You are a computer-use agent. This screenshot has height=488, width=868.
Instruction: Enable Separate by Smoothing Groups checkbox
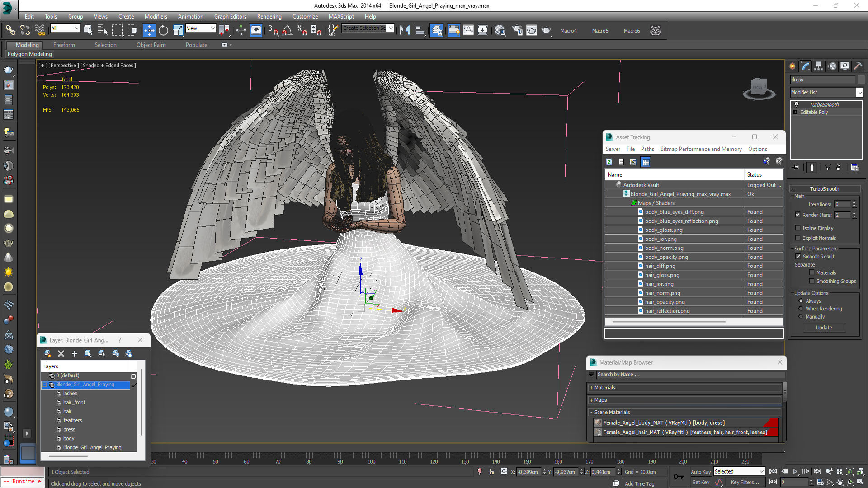pyautogui.click(x=811, y=281)
